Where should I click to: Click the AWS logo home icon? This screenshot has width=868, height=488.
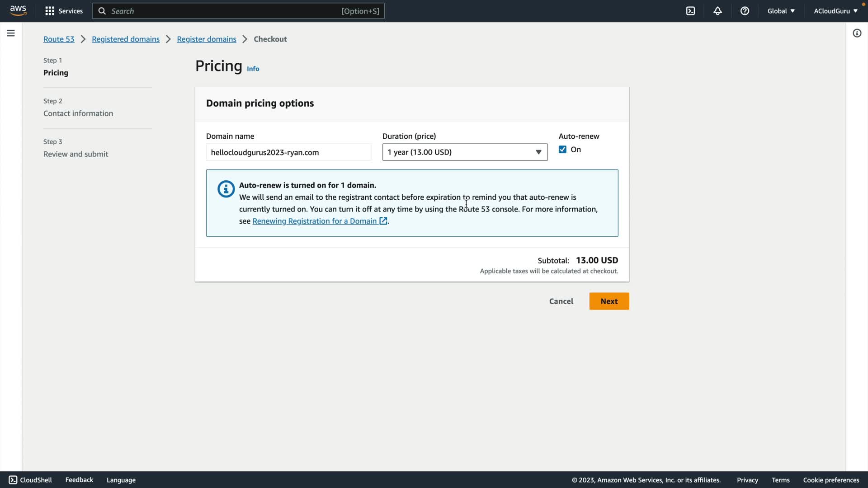tap(18, 10)
